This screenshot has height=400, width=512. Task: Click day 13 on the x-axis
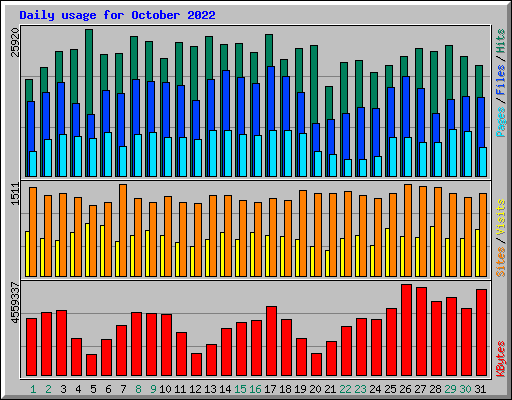click(210, 389)
